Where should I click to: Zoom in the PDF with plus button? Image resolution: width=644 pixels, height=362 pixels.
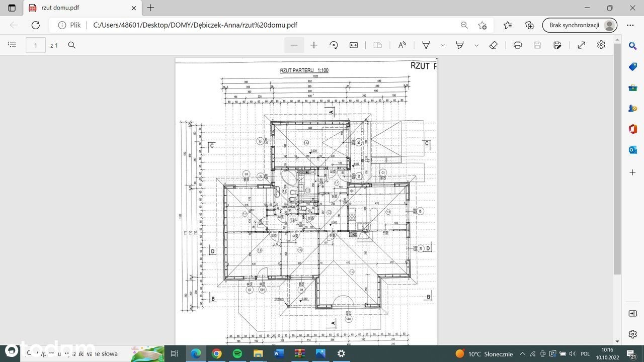click(x=314, y=45)
